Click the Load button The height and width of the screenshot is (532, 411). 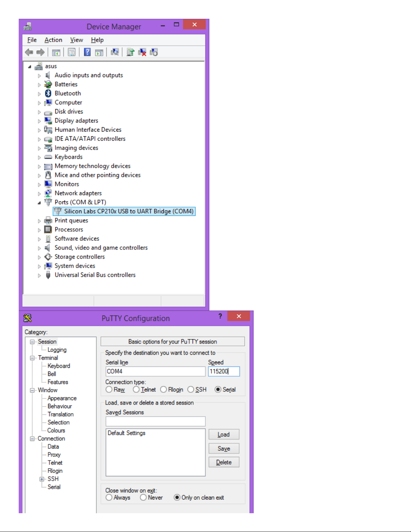click(224, 434)
